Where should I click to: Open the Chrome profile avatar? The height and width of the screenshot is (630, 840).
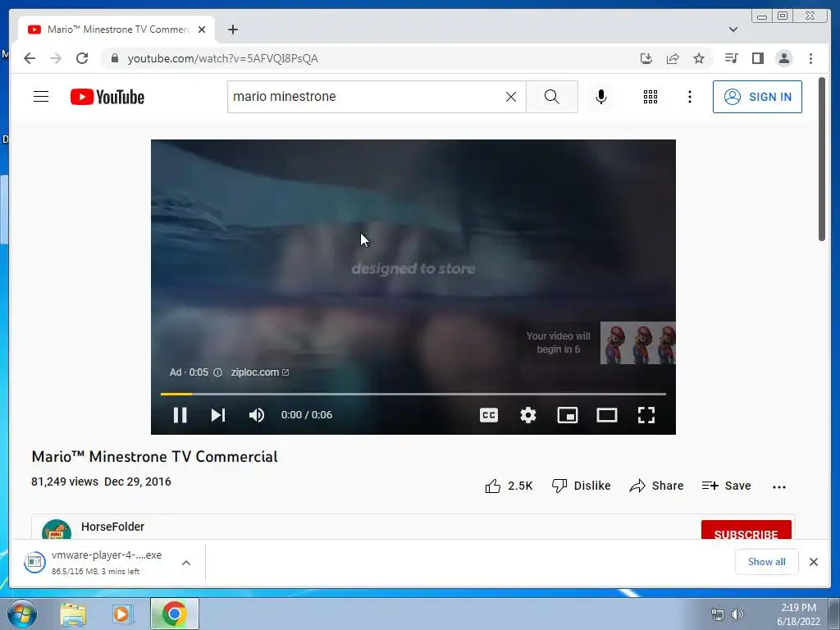point(783,58)
